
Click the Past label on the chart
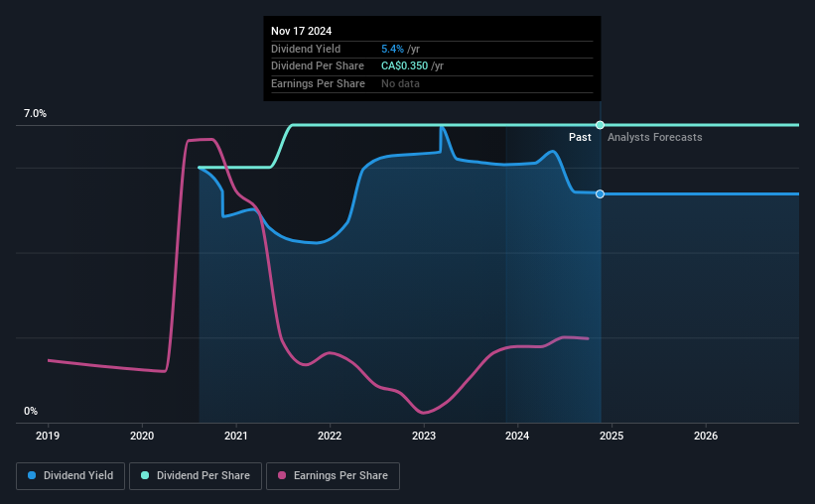pos(580,137)
